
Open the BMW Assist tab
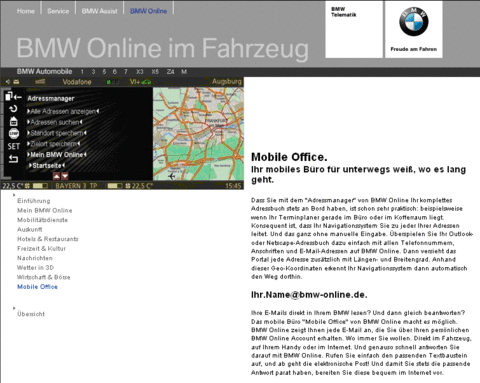pos(99,11)
